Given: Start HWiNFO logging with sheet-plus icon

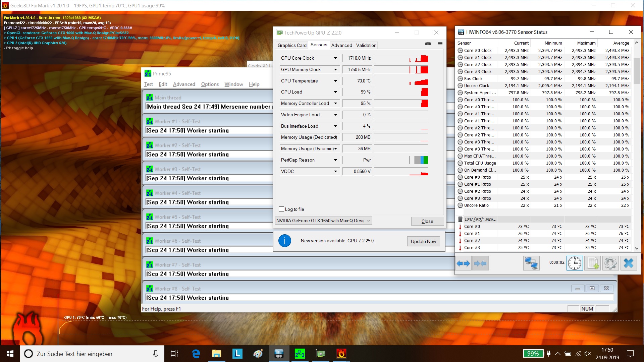Looking at the screenshot, I should pyautogui.click(x=593, y=263).
